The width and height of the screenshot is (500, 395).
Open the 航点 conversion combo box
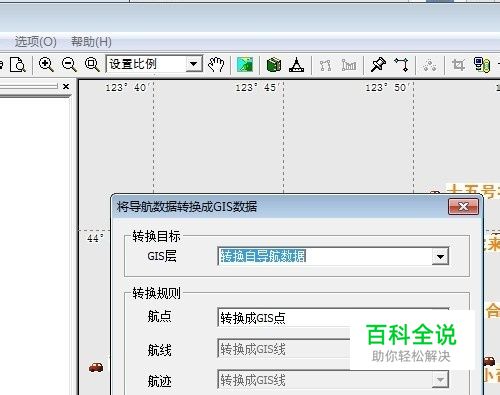click(333, 318)
